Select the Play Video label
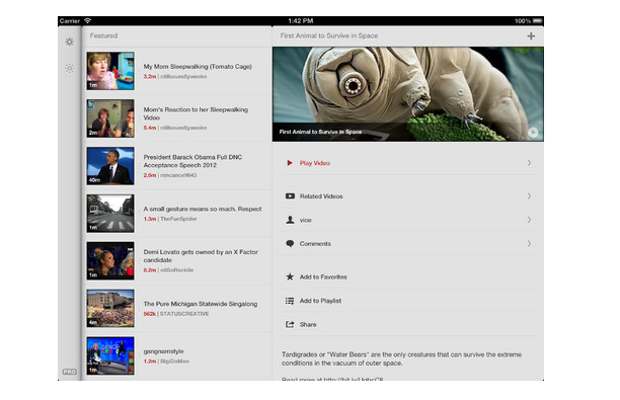The width and height of the screenshot is (620, 400). 315,163
